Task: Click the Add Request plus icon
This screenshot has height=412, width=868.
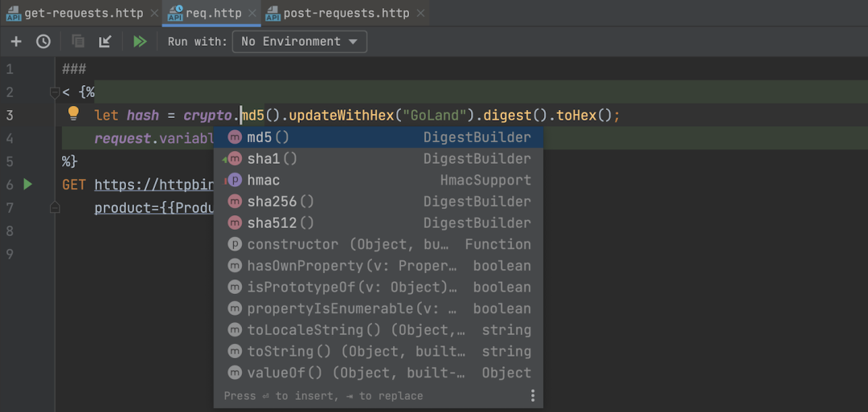Action: coord(16,42)
